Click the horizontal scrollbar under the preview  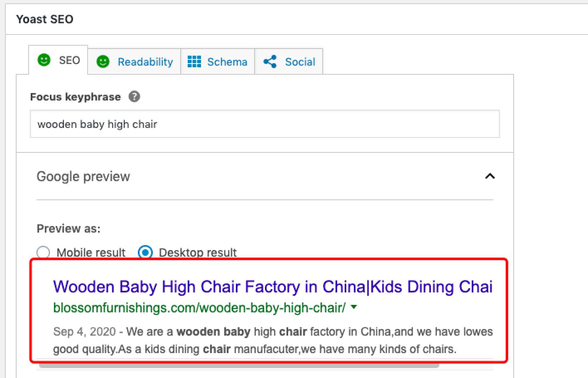[x=239, y=365]
